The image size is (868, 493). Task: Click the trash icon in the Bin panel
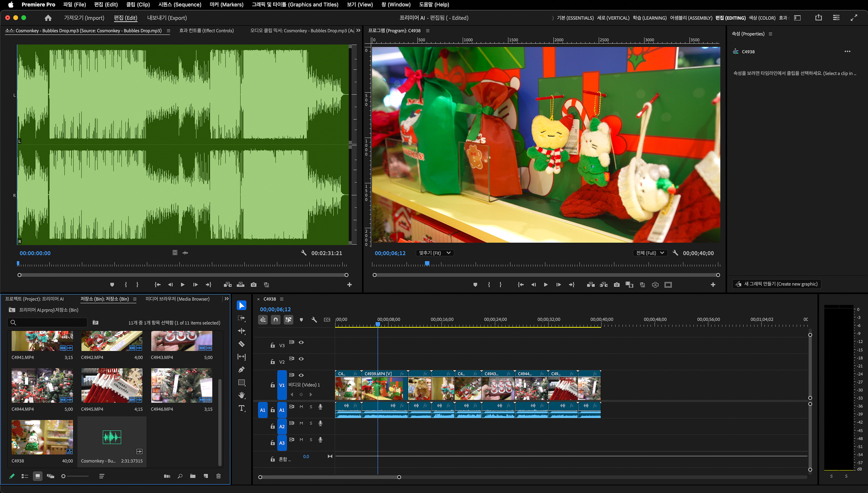[x=218, y=476]
